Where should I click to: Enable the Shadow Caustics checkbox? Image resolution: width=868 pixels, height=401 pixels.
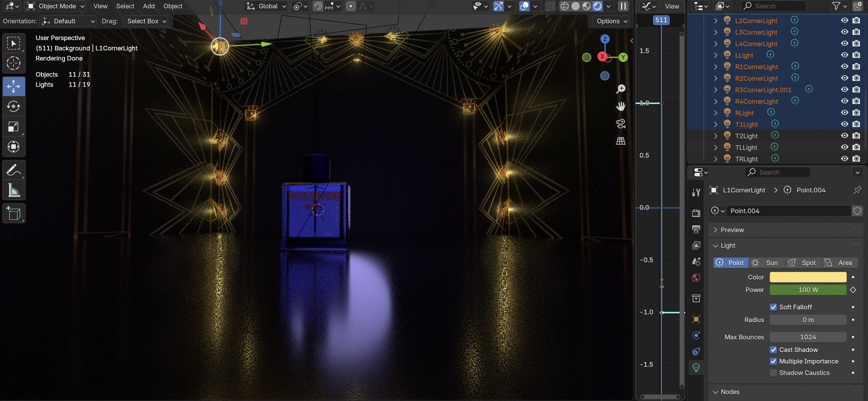coord(773,373)
